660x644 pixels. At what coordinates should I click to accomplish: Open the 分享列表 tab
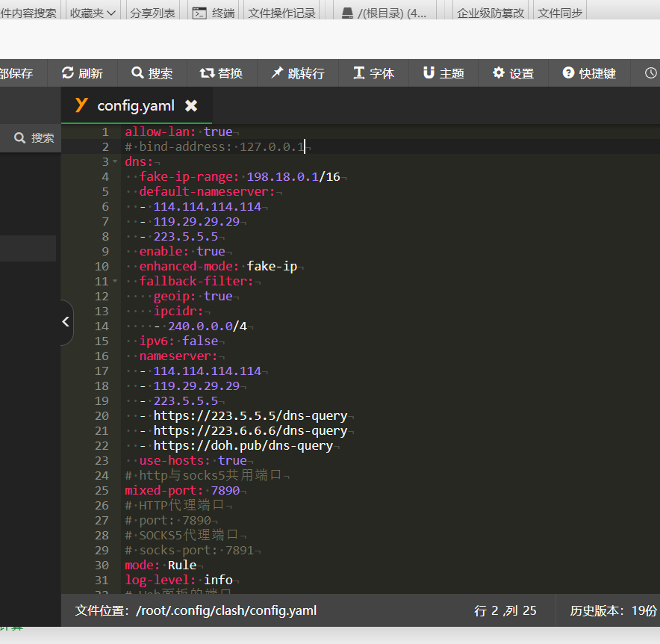[x=152, y=13]
